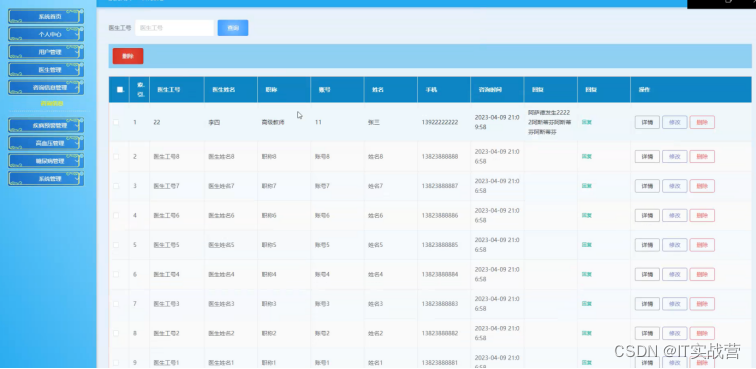Click 修改 for row 医生工号5
This screenshot has width=756, height=369.
click(675, 245)
